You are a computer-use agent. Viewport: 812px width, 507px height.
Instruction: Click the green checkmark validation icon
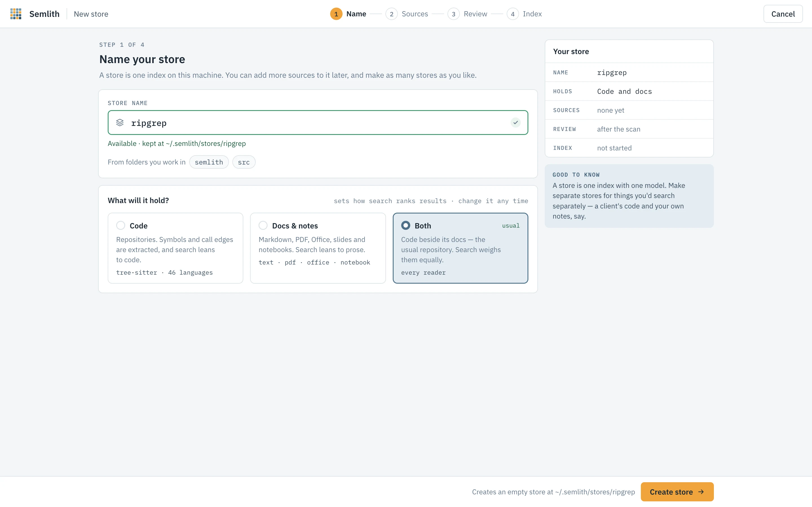click(x=515, y=123)
